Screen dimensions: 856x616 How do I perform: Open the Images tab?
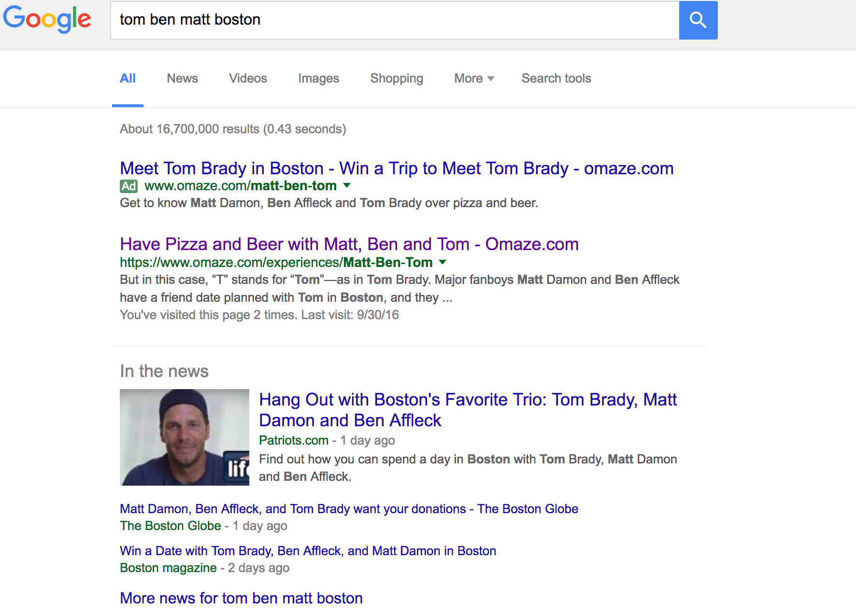tap(318, 78)
